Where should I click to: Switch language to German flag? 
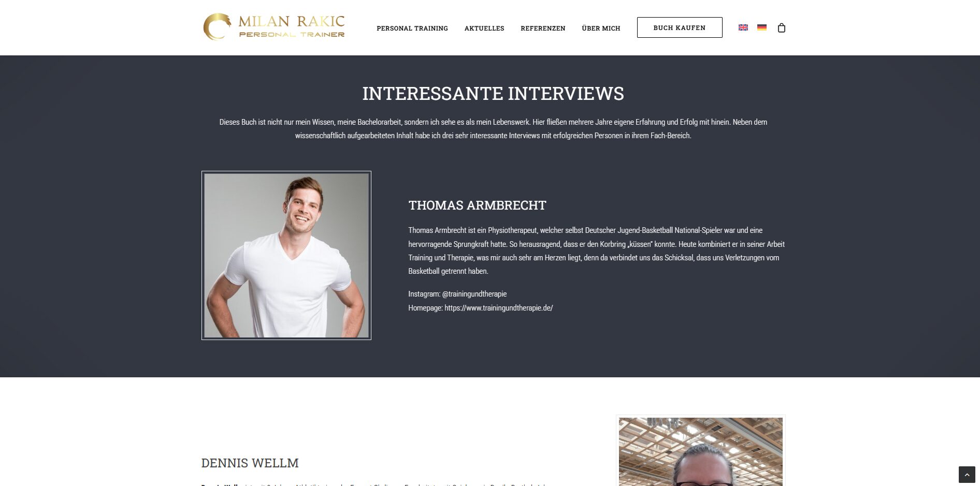[x=761, y=27]
